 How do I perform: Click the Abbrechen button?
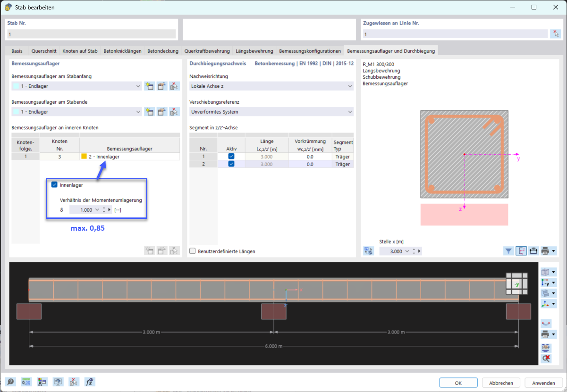(x=501, y=383)
